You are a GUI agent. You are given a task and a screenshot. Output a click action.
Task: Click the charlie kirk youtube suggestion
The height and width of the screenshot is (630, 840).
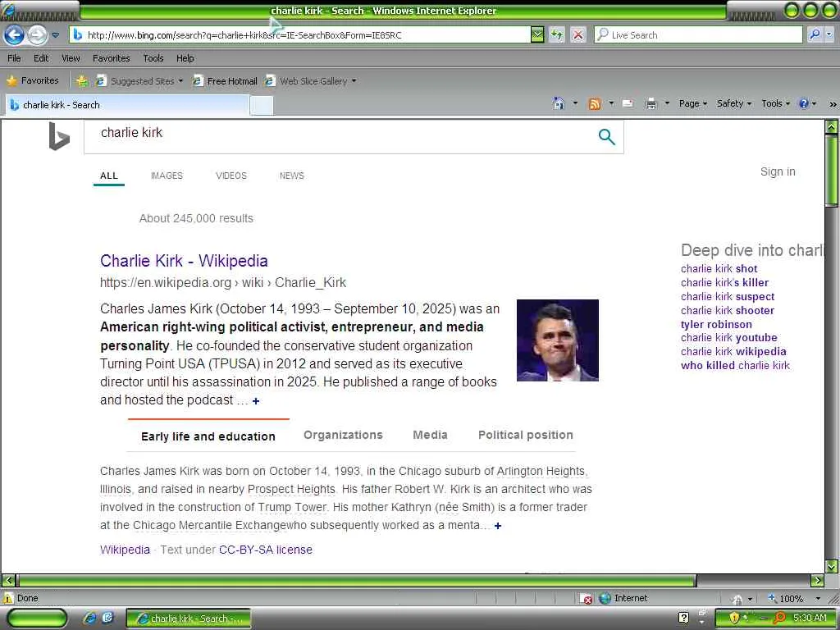(728, 338)
